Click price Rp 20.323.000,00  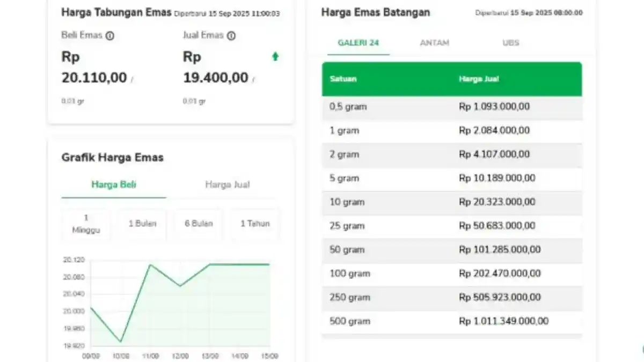coord(497,202)
